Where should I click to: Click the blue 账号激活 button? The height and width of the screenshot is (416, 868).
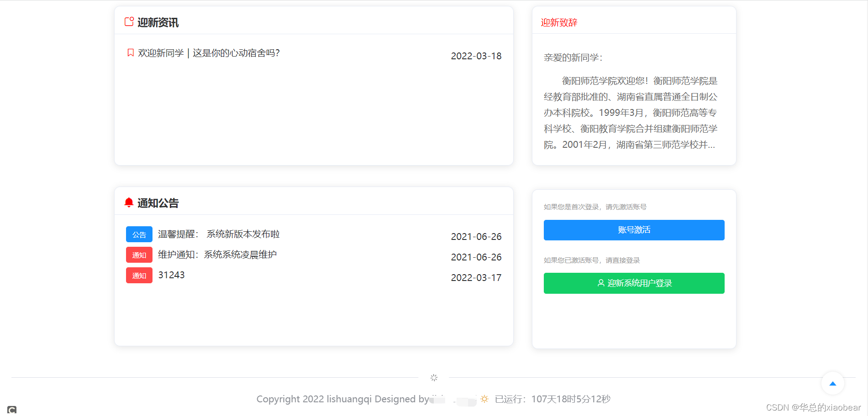tap(634, 230)
